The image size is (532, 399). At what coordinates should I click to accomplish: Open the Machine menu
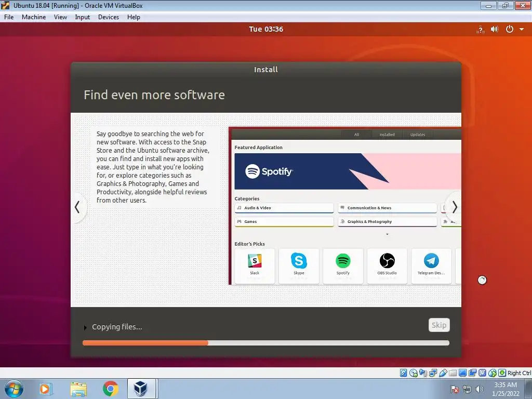34,17
